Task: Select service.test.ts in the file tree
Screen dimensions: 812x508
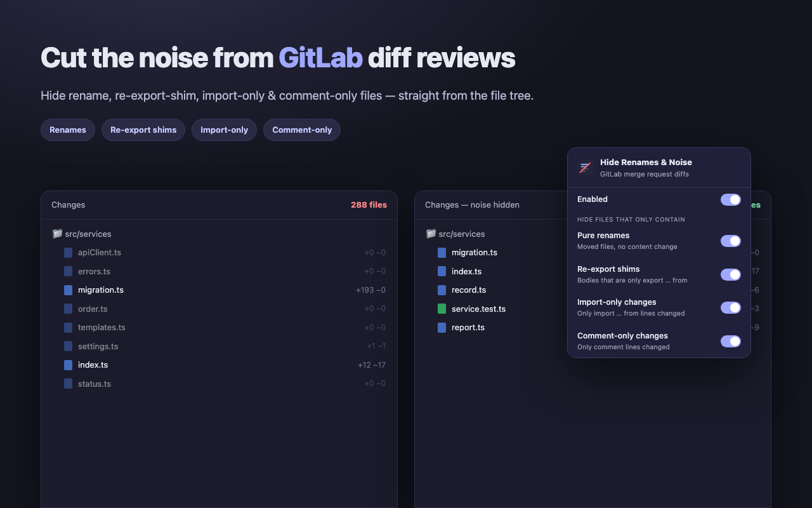Action: (x=478, y=309)
